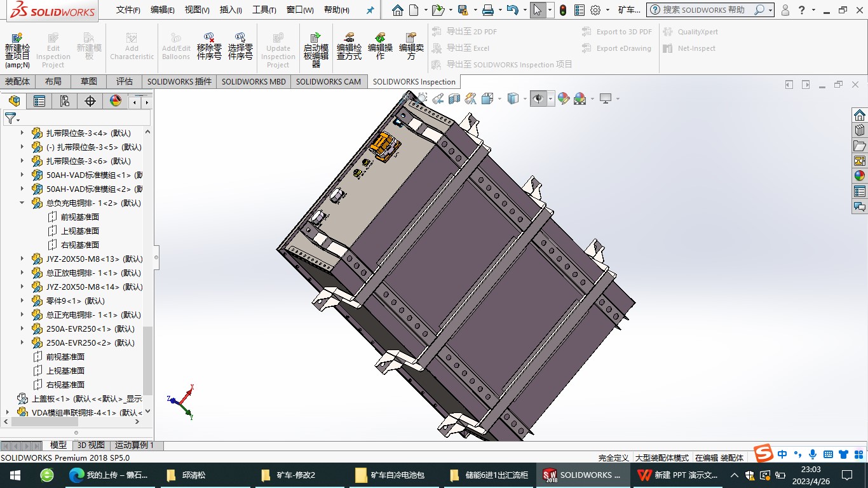Open the 编辑操作 edit operations tool

(x=380, y=46)
